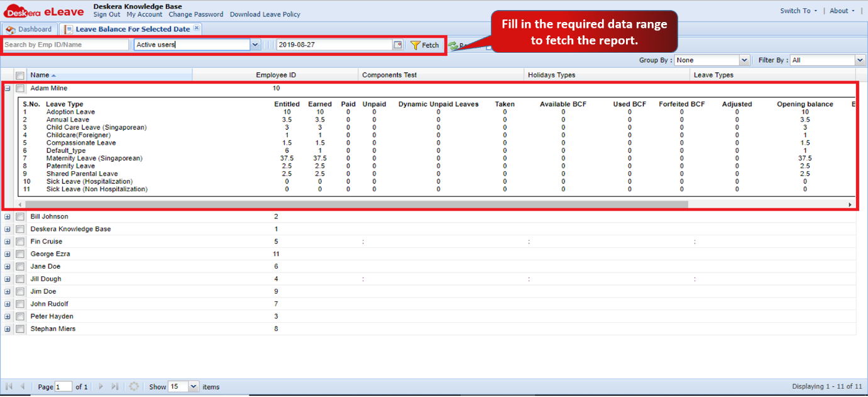Viewport: 868px width, 397px height.
Task: Tick the checkbox for Jane Doe
Action: point(20,267)
